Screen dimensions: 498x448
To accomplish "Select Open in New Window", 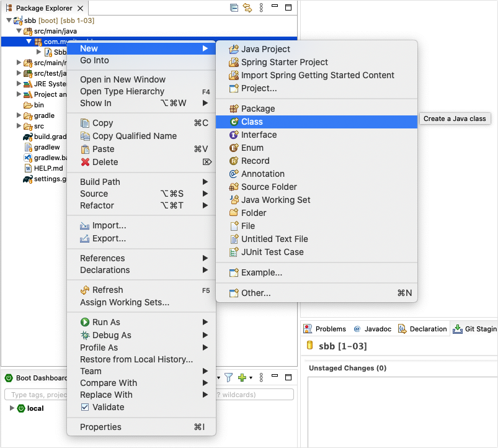I will [141, 79].
